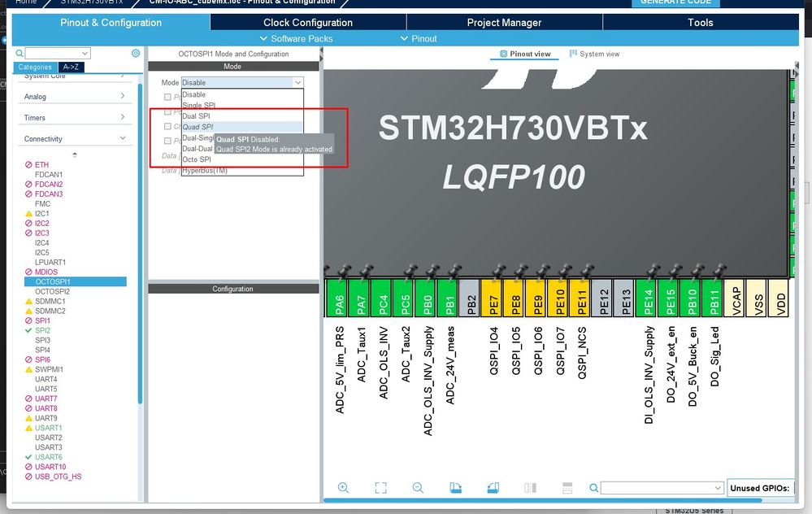Toggle the fourth checkbox beside Dual-Single
812x514 pixels.
[167, 141]
